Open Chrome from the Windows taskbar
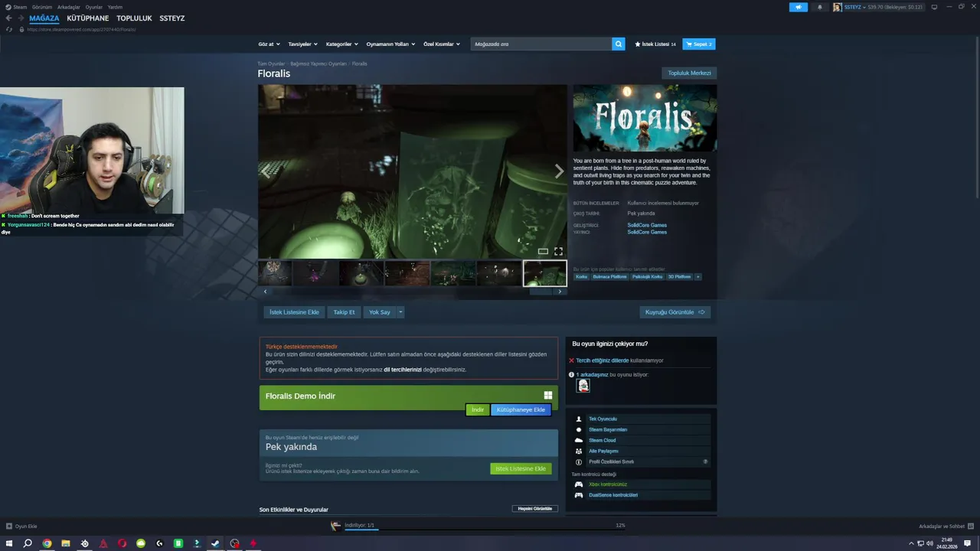The image size is (980, 551). point(47,543)
